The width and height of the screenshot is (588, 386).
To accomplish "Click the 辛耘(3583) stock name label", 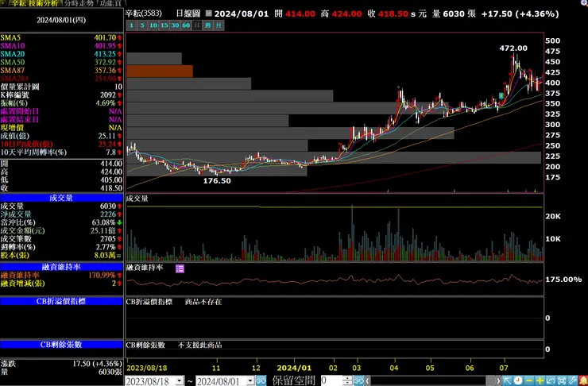I will click(x=144, y=14).
